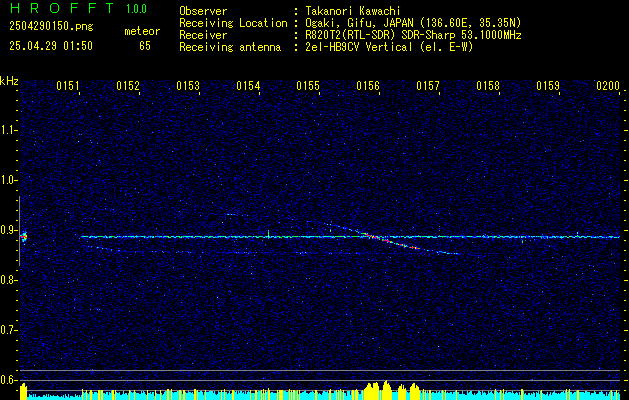Click the 1.0 kHz axis label

click(x=9, y=180)
